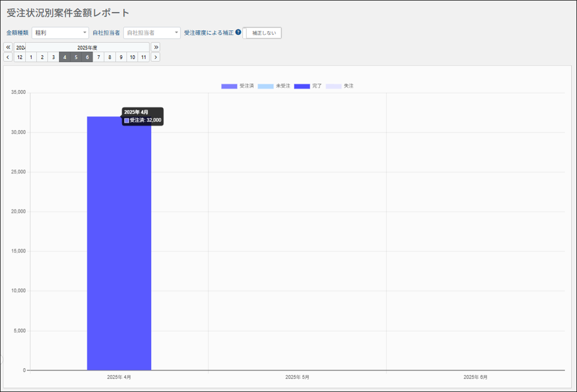Click the single-left arrow for previous month
Screen dimensions: 577x392
[8, 57]
